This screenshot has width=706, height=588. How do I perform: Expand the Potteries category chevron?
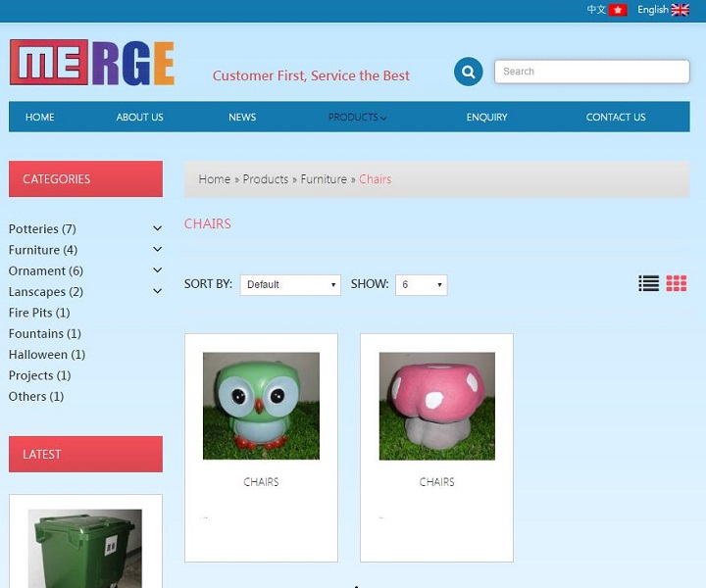(x=157, y=228)
